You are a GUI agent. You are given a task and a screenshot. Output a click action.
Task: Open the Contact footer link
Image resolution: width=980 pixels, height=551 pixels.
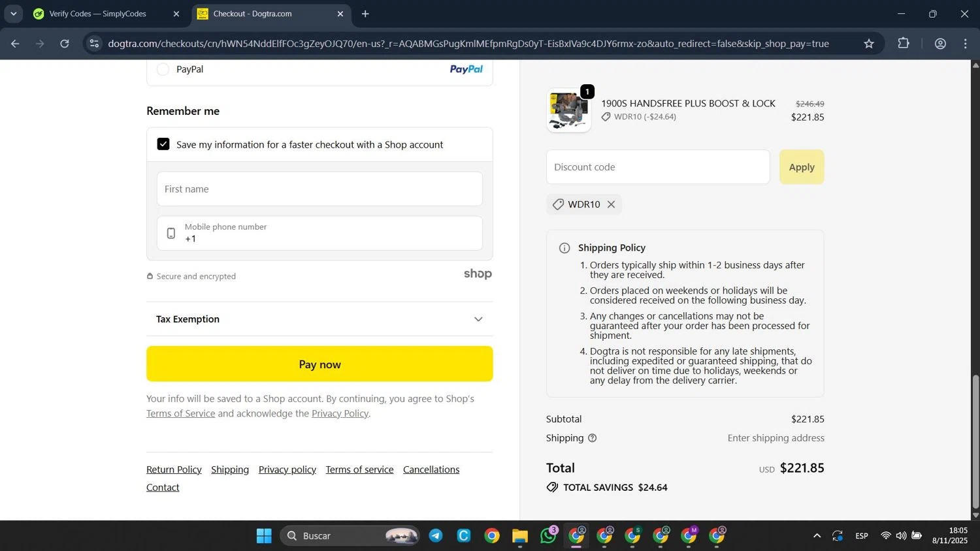pyautogui.click(x=163, y=487)
